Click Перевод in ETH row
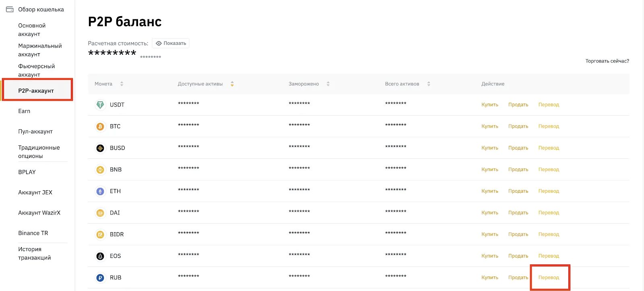Viewport: 644px width, 291px height. click(549, 191)
